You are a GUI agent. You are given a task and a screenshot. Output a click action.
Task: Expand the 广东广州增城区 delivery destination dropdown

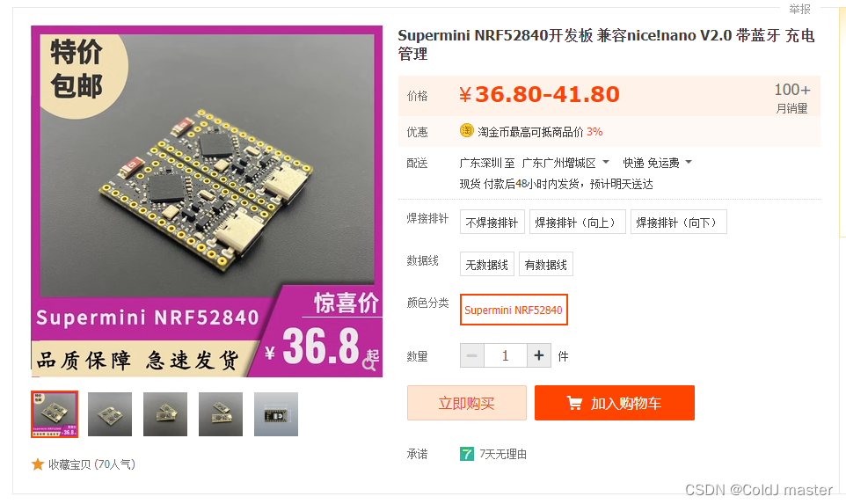(605, 162)
